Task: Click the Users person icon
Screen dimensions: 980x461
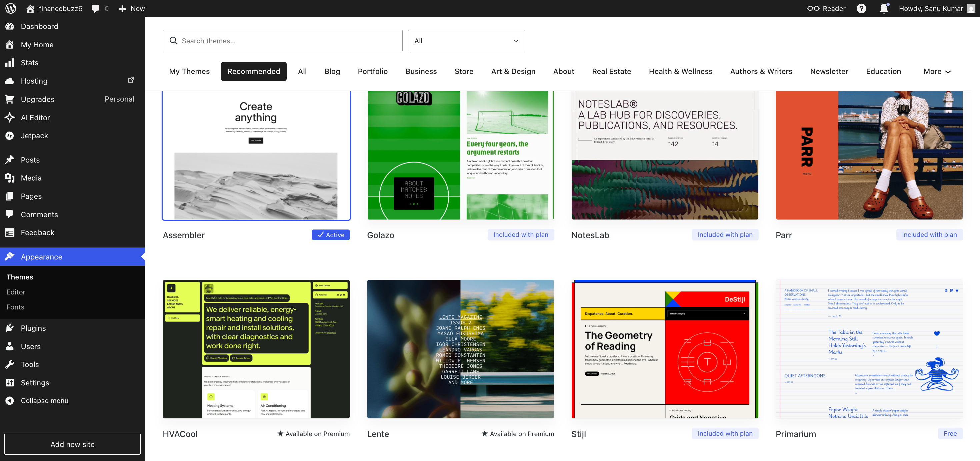Action: 10,346
